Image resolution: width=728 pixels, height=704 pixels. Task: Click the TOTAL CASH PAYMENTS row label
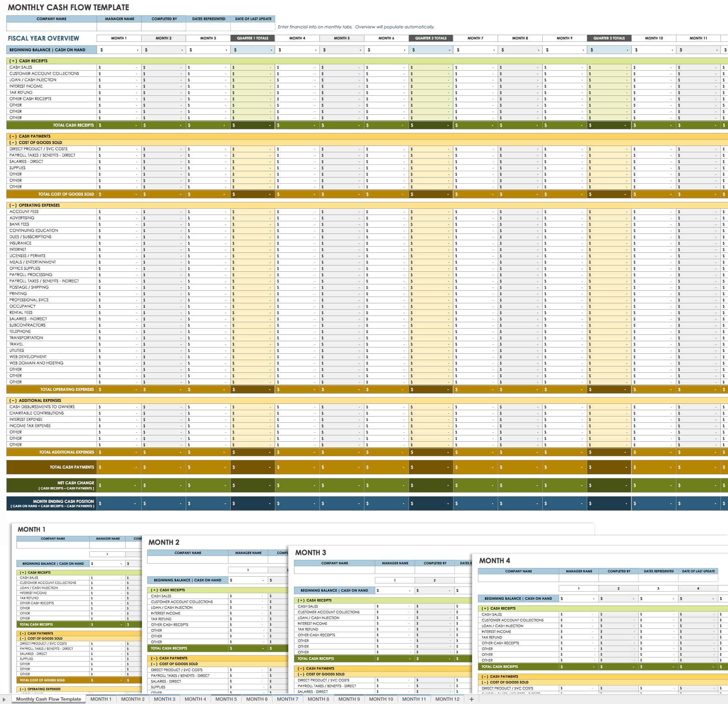[72, 467]
